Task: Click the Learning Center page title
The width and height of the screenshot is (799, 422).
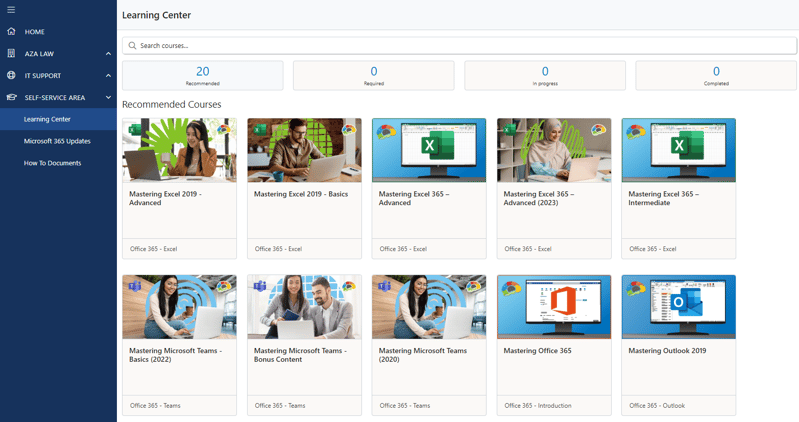Action: pyautogui.click(x=156, y=15)
